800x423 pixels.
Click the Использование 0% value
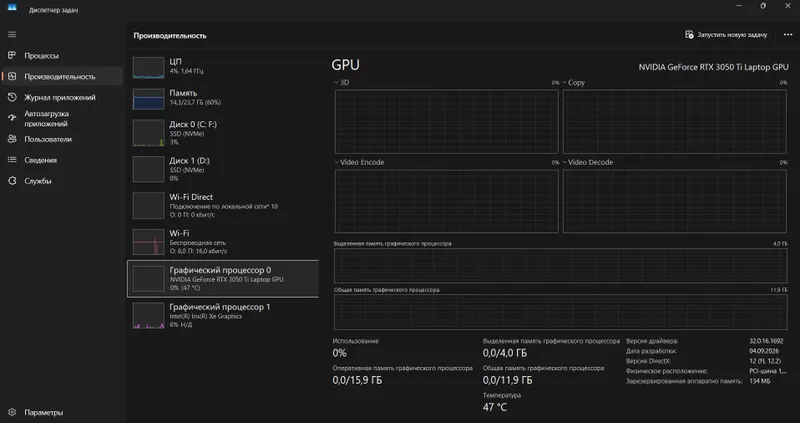coord(340,353)
